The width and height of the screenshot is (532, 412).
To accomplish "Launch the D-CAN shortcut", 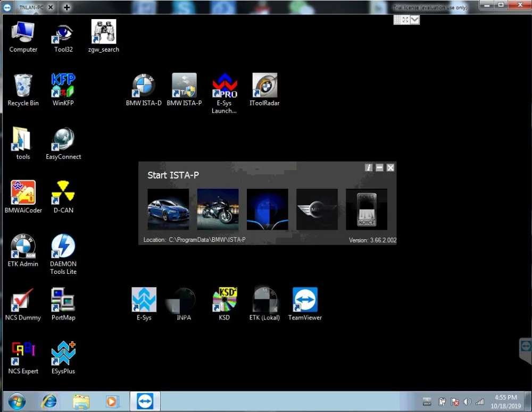I will click(x=63, y=197).
